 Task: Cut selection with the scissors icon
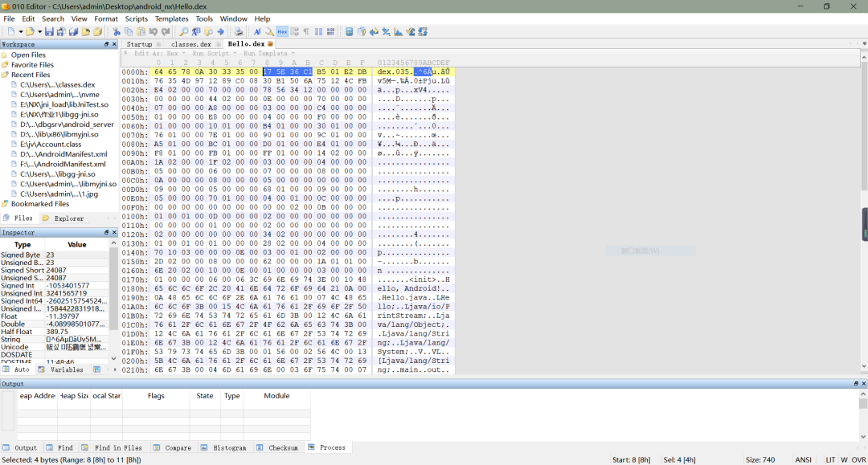point(117,31)
